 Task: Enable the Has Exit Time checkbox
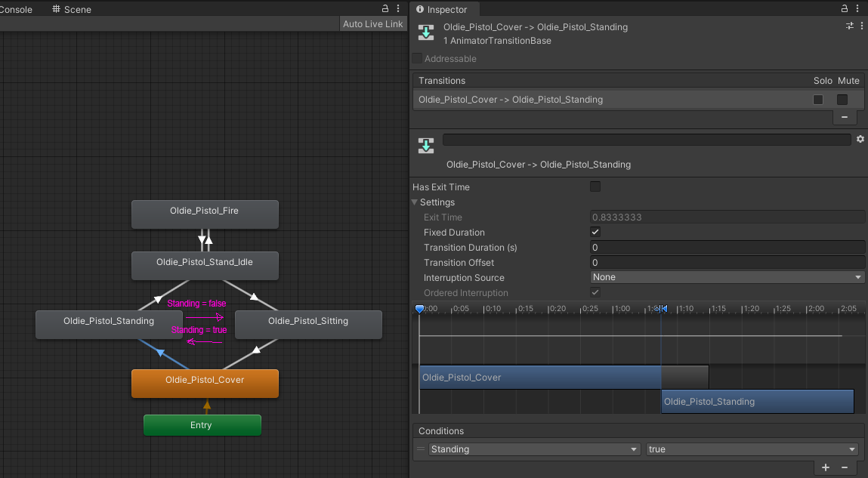[x=595, y=187]
